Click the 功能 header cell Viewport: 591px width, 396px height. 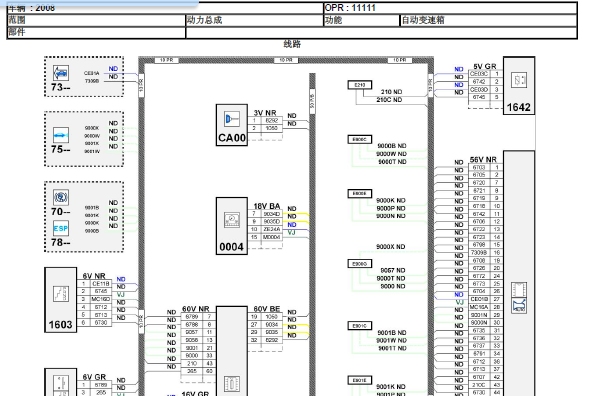pyautogui.click(x=361, y=20)
